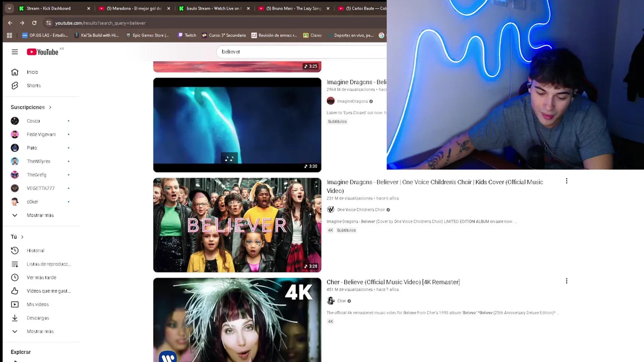Go to ImagineDragons channel name

352,101
